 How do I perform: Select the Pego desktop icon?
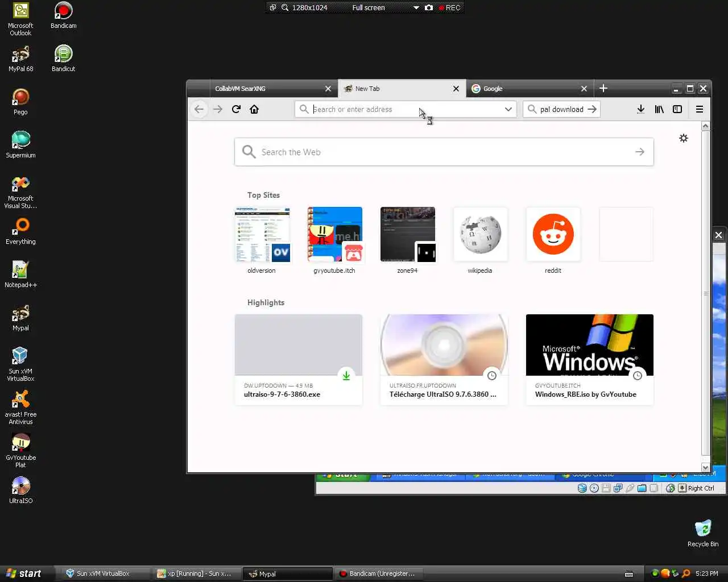(20, 102)
